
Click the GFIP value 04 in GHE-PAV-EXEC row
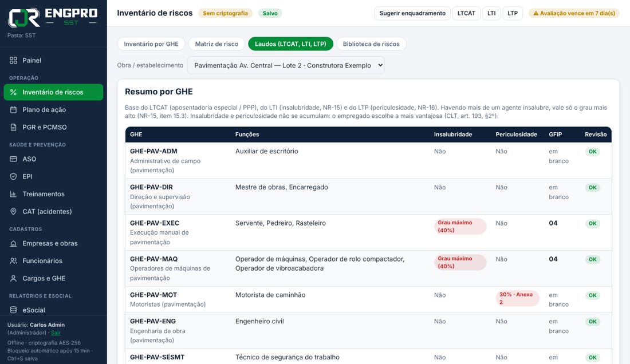click(553, 223)
